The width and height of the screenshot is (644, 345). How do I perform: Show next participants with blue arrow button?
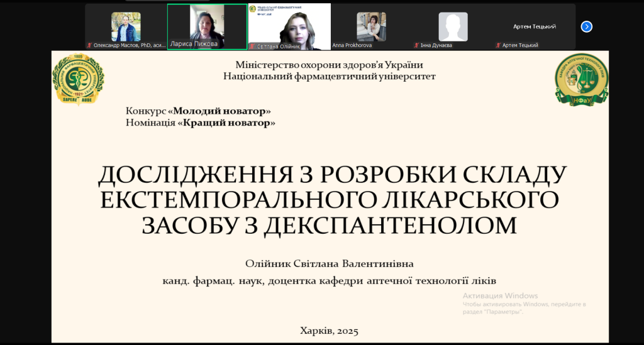click(x=587, y=26)
